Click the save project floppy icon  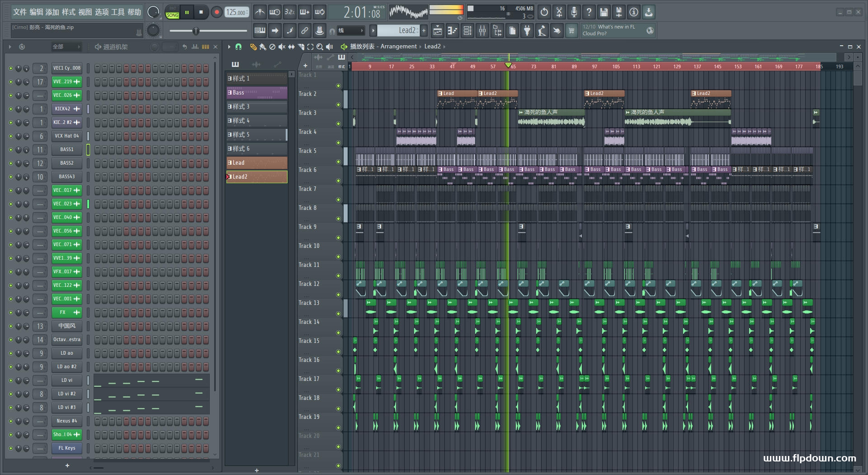click(x=604, y=12)
